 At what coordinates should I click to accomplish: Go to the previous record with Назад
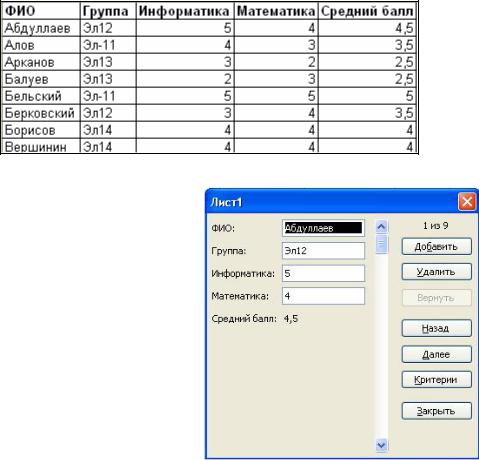point(436,328)
